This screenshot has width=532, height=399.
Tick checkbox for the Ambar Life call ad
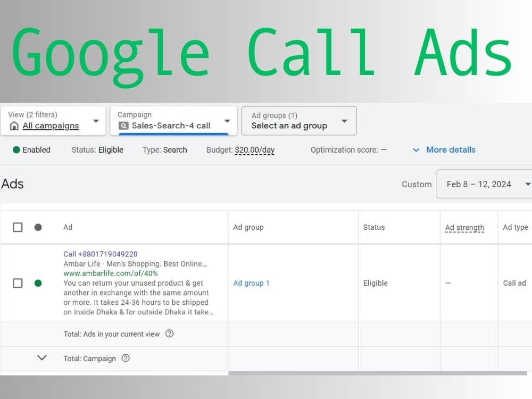pyautogui.click(x=18, y=283)
